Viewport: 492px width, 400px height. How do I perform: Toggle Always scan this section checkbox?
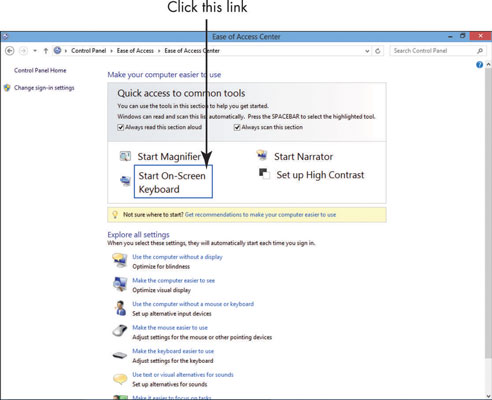point(237,127)
